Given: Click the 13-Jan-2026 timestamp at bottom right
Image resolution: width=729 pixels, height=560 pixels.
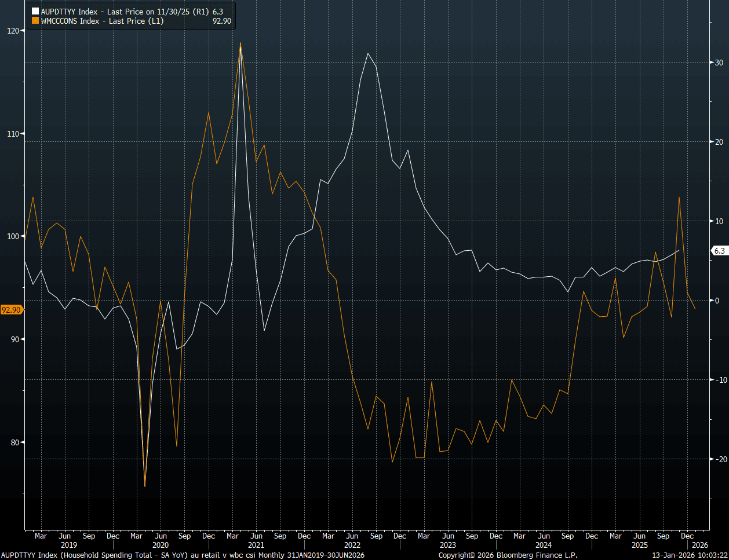Looking at the screenshot, I should (690, 555).
